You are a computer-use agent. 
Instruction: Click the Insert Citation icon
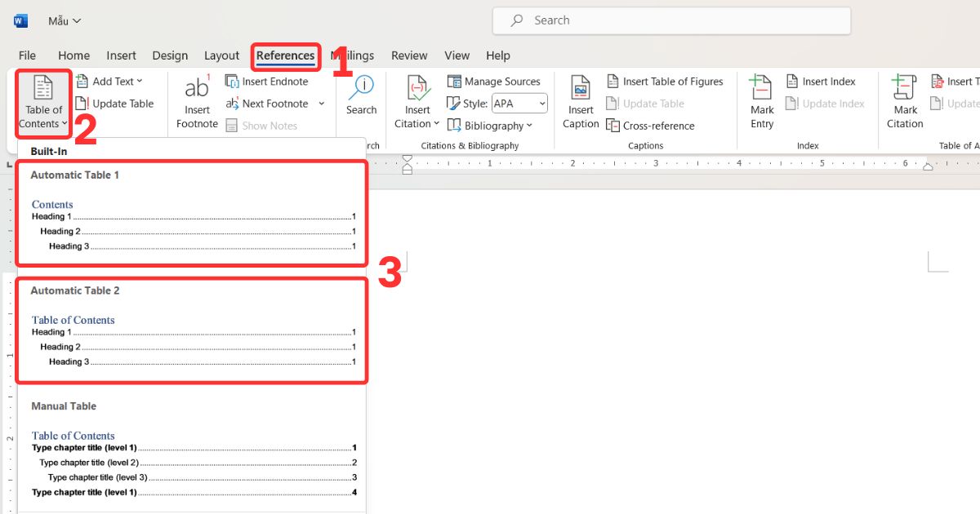click(417, 89)
